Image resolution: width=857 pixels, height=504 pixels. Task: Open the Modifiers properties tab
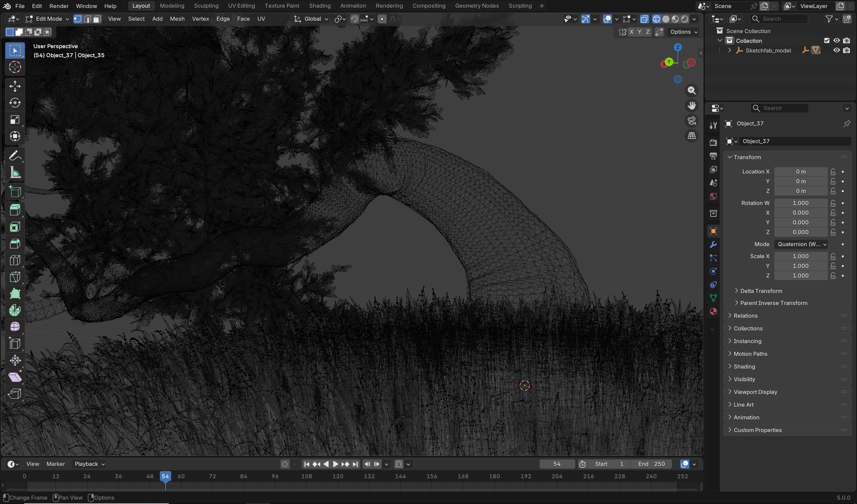[713, 244]
